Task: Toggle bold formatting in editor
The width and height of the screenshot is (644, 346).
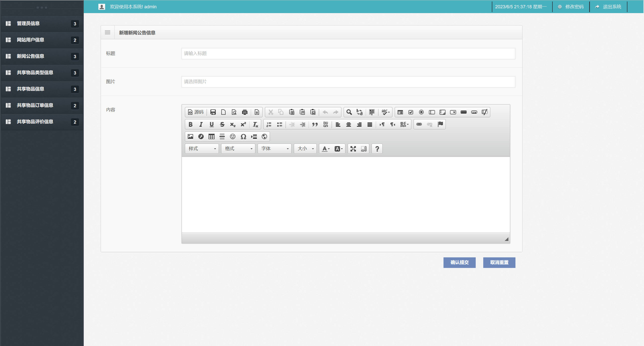Action: 190,124
